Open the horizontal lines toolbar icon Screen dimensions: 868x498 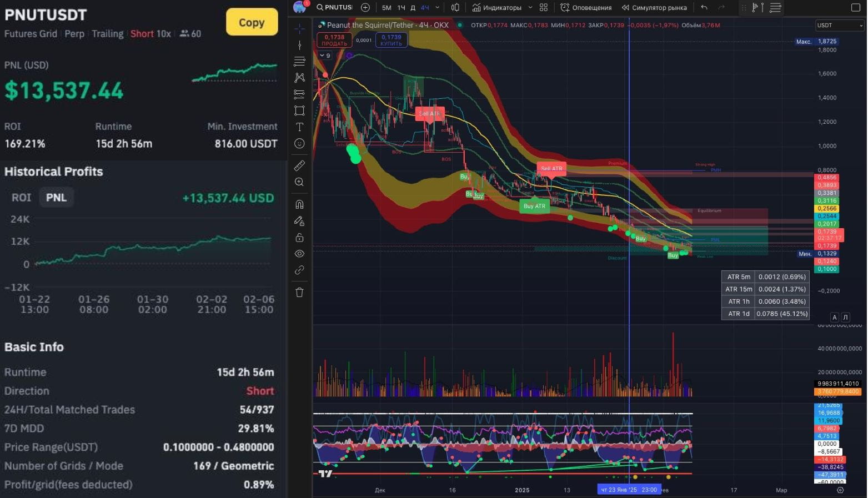(775, 7)
